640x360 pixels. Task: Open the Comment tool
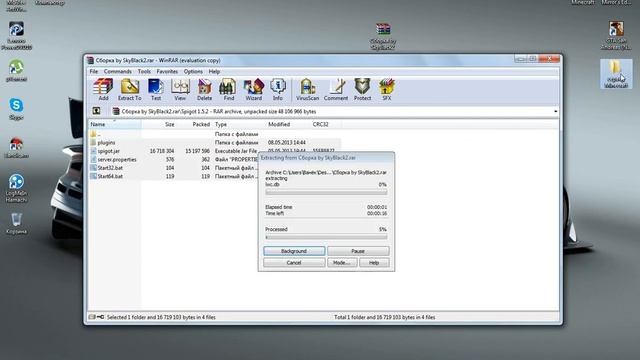pos(336,90)
